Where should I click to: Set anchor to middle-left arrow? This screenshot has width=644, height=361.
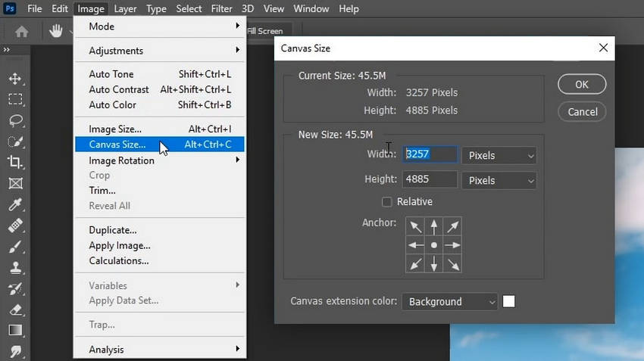pos(415,245)
